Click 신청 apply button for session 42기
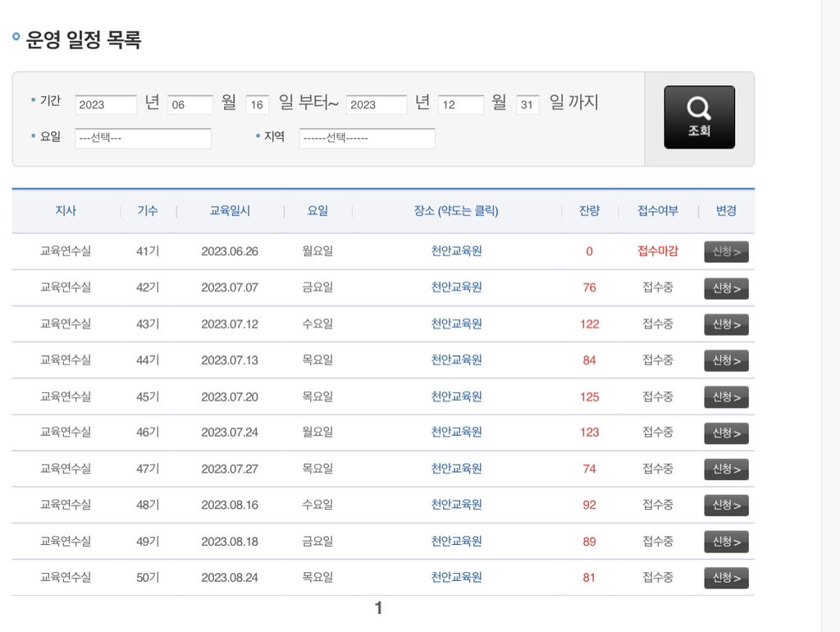This screenshot has height=632, width=840. tap(725, 288)
